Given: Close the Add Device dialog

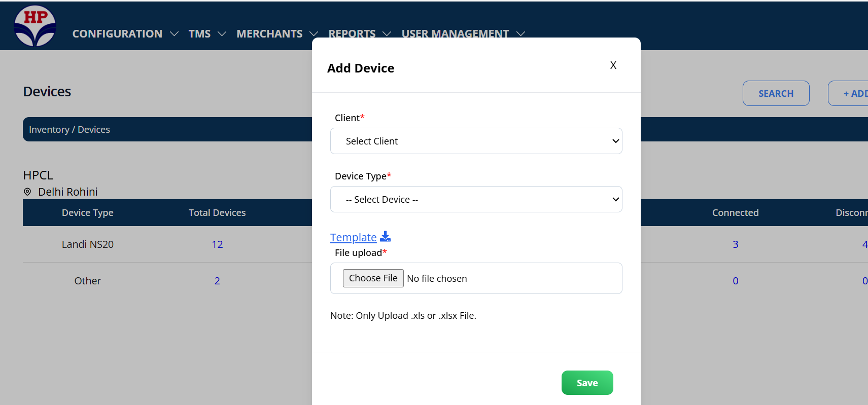Looking at the screenshot, I should click(613, 65).
